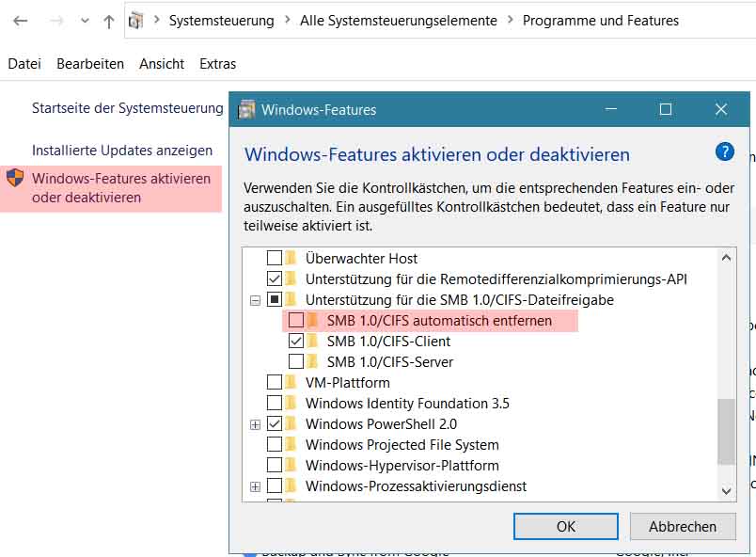Click the Überwachter Host folder icon
The height and width of the screenshot is (557, 756).
coord(291,258)
